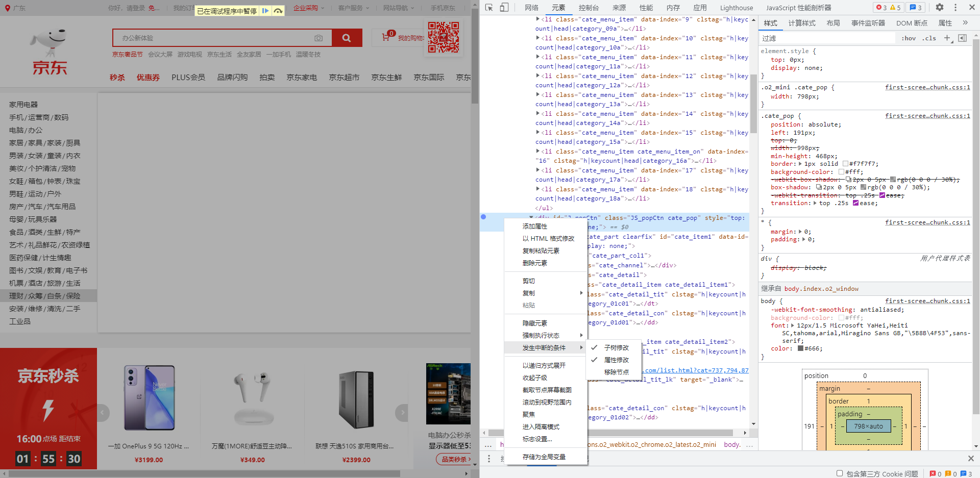
Task: Click the DOM breakpoint blue dot
Action: point(483,217)
